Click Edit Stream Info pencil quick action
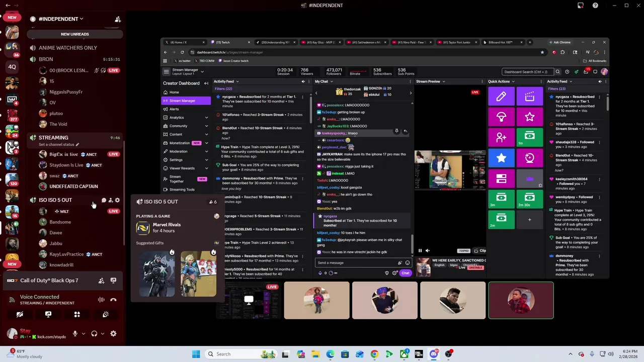 pyautogui.click(x=501, y=97)
